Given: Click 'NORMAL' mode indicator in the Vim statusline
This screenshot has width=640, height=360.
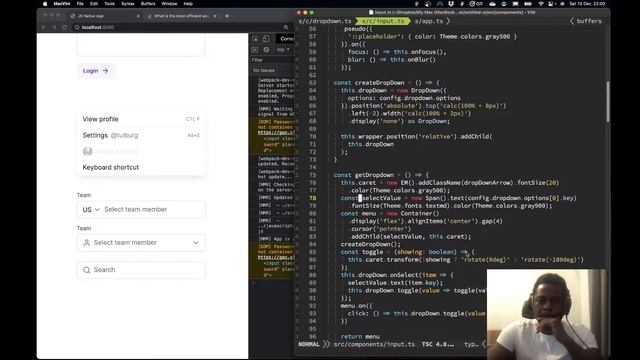Looking at the screenshot, I should 309,344.
